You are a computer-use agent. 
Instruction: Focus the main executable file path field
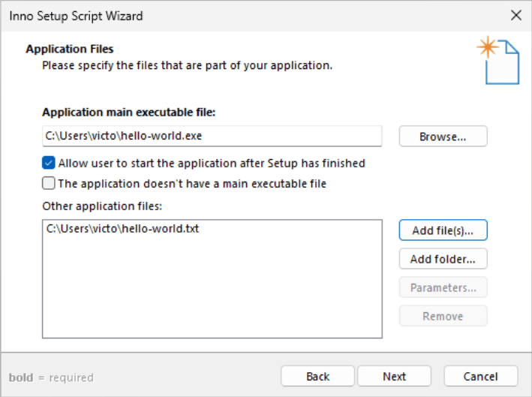212,136
